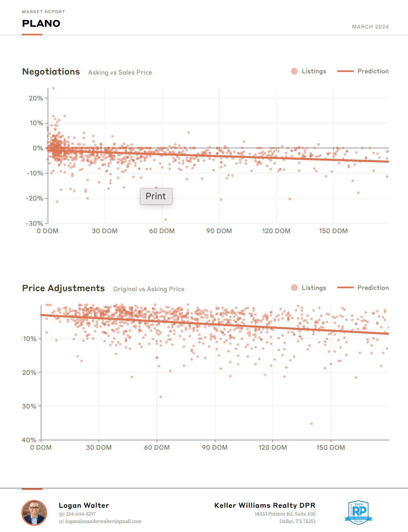Click the Keller Williams Realty DPR name
The height and width of the screenshot is (532, 408).
(x=264, y=505)
